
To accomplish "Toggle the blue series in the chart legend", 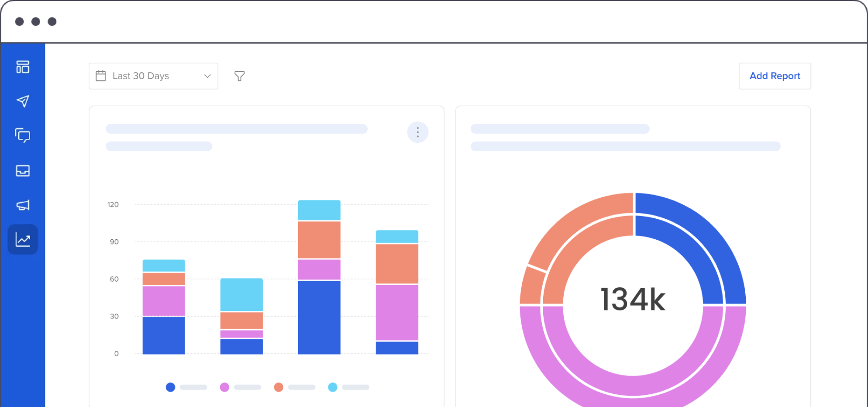I will click(x=170, y=387).
